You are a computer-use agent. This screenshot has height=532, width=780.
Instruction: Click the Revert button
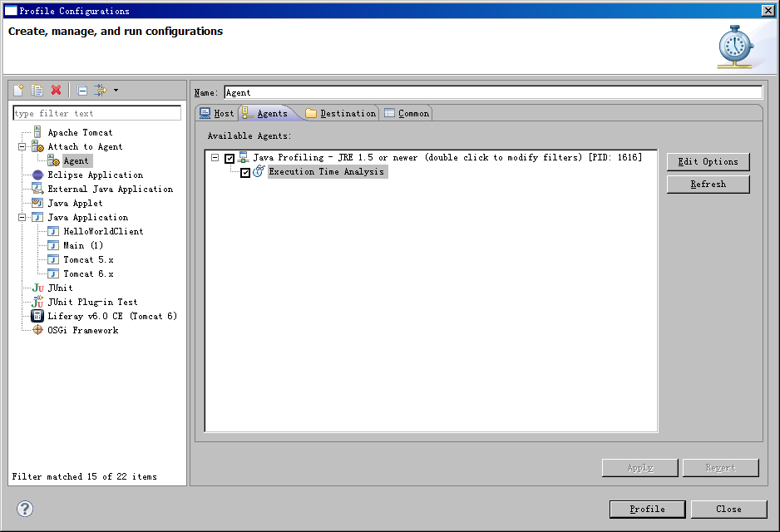pyautogui.click(x=720, y=468)
